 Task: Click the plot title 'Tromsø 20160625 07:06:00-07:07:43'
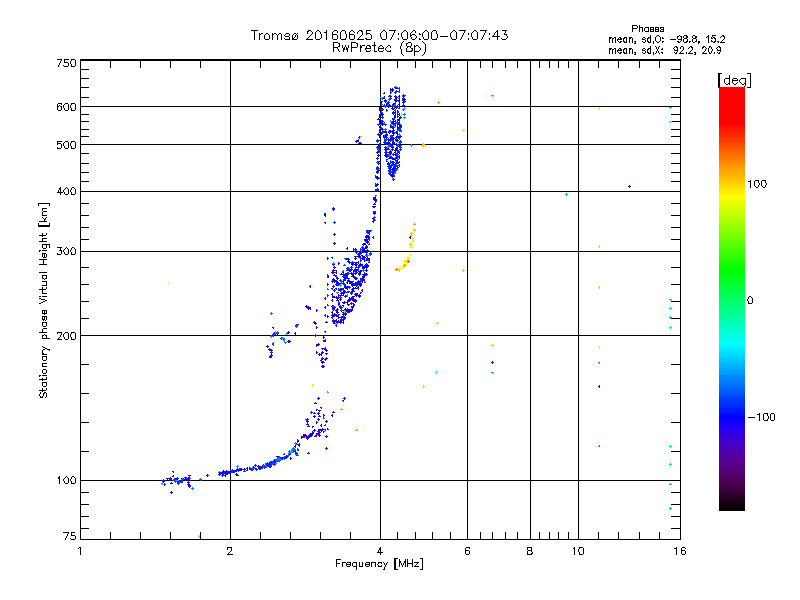(x=379, y=35)
